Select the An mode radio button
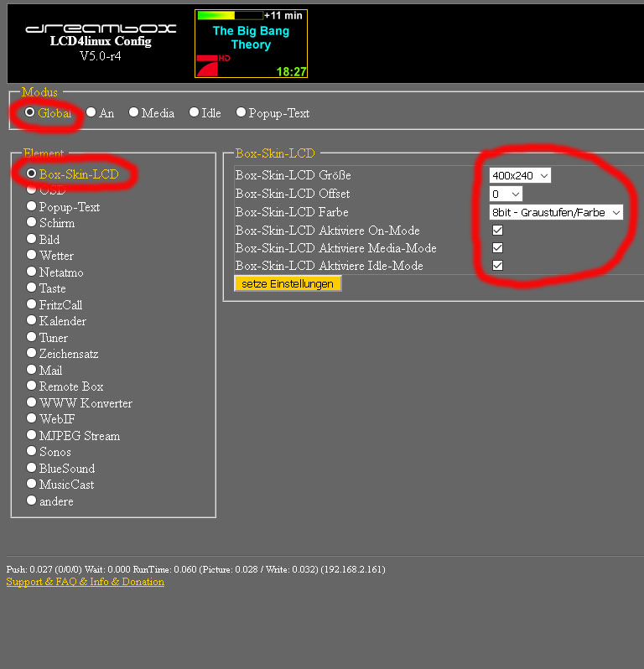This screenshot has height=669, width=644. coord(91,112)
